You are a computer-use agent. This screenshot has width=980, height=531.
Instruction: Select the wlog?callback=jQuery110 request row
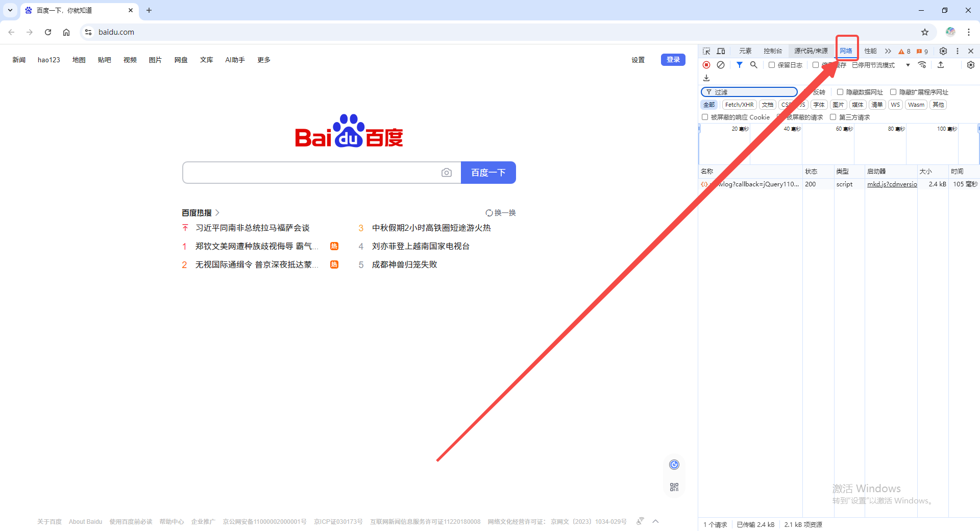tap(839, 184)
